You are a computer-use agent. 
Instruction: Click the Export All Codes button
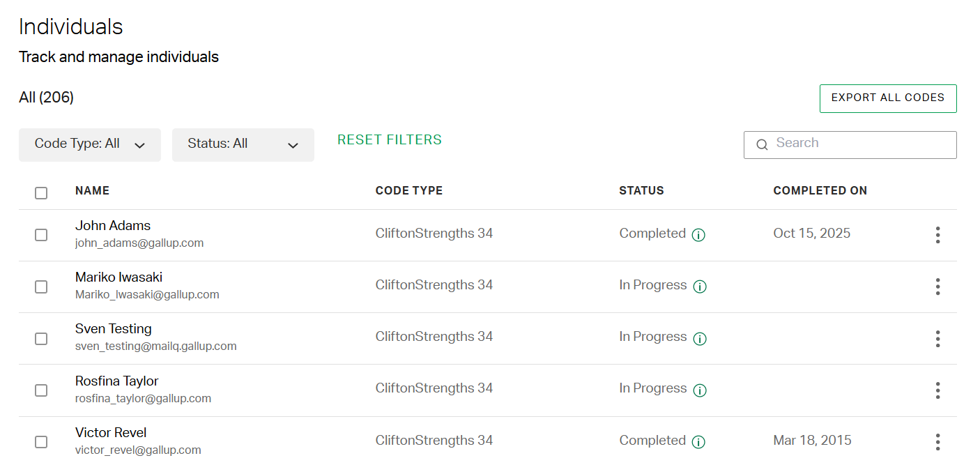point(888,98)
